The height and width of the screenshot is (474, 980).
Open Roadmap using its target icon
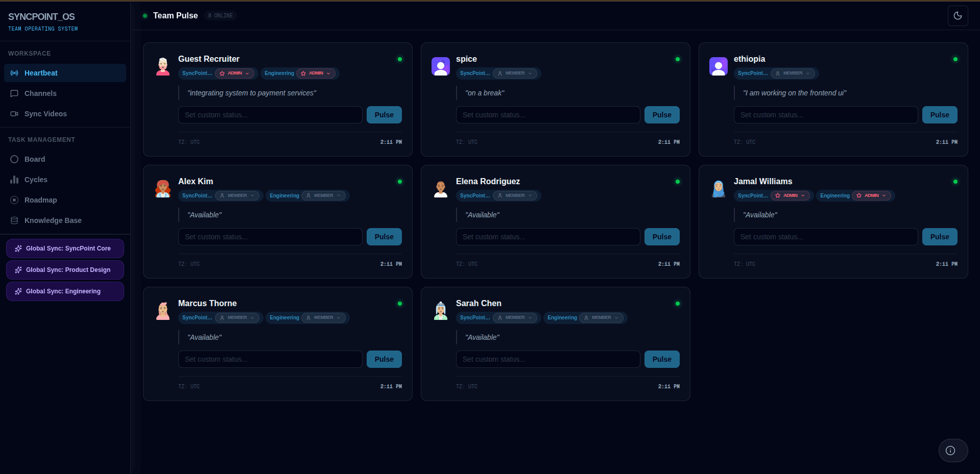(14, 200)
